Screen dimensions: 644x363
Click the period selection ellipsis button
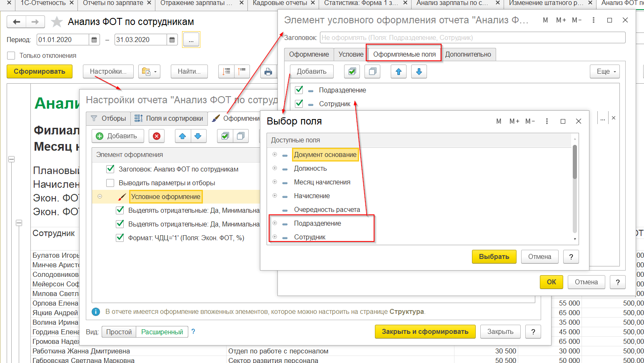pyautogui.click(x=191, y=40)
